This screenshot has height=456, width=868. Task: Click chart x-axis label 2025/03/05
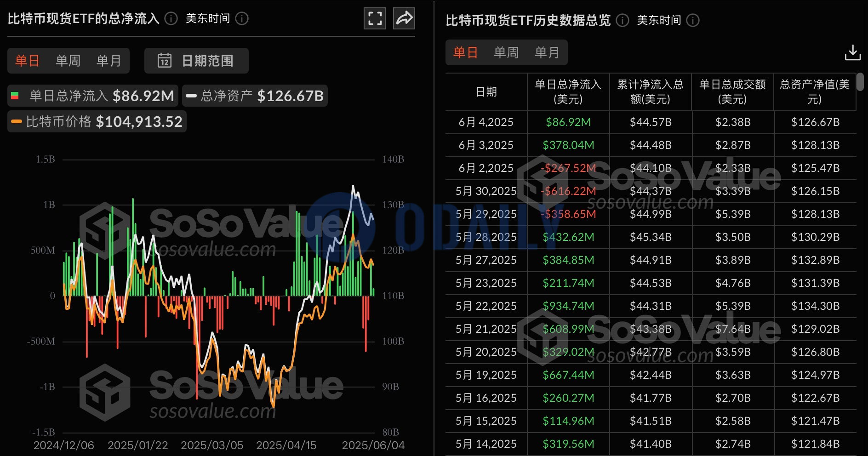coord(212,445)
